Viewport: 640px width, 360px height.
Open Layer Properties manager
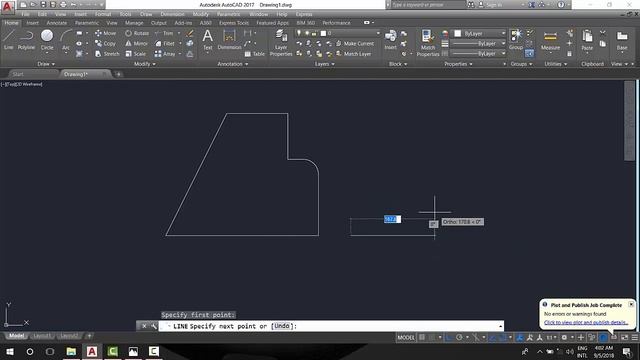click(281, 43)
